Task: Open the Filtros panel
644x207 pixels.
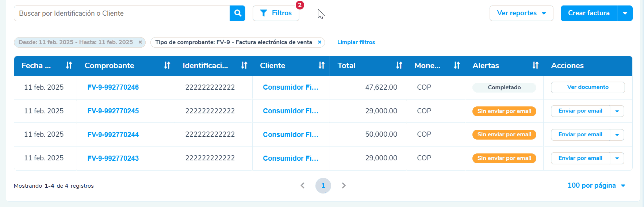Action: click(276, 13)
